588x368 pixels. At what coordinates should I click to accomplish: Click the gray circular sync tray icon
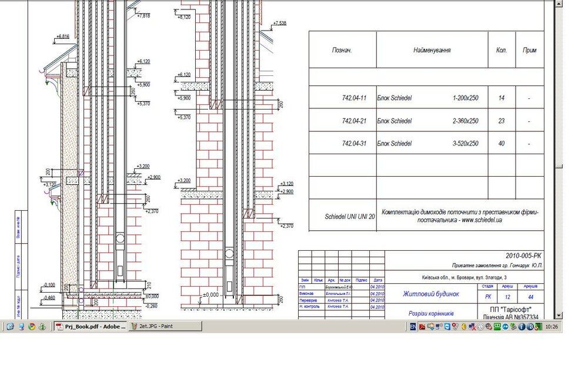pos(480,327)
